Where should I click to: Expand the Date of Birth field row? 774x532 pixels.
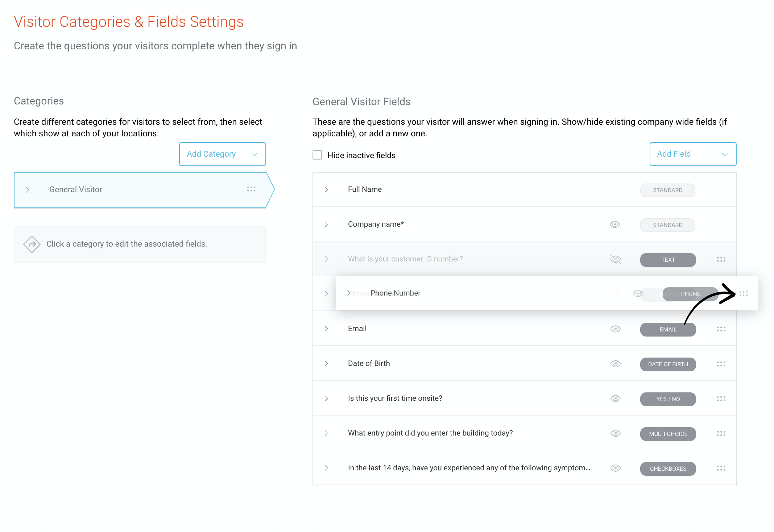pos(326,363)
